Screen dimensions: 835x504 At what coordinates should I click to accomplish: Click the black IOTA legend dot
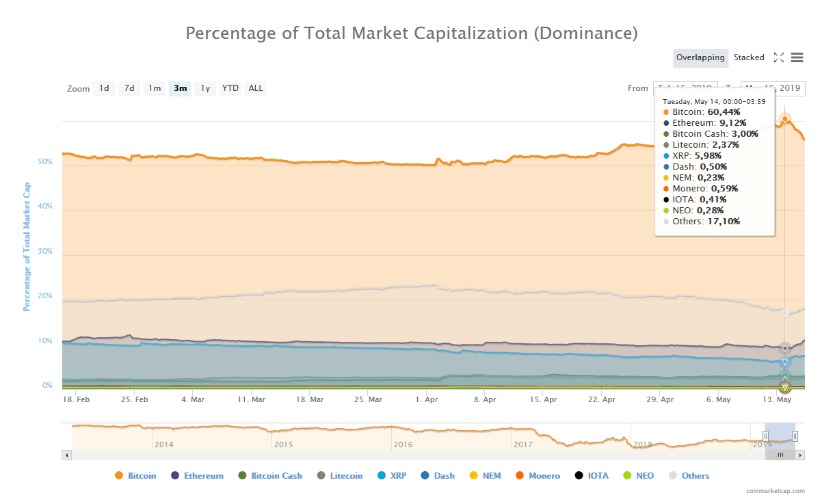(x=579, y=476)
